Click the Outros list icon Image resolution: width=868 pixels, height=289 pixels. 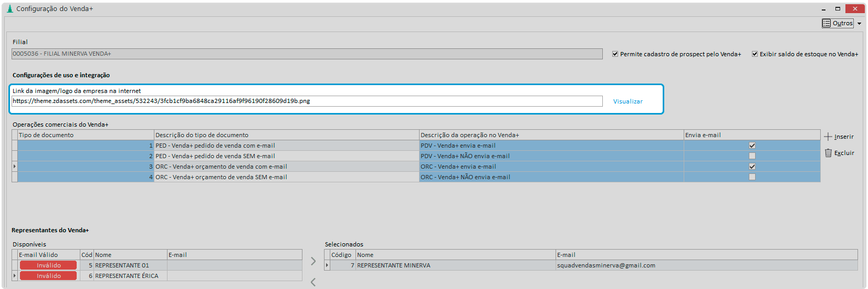pyautogui.click(x=827, y=23)
